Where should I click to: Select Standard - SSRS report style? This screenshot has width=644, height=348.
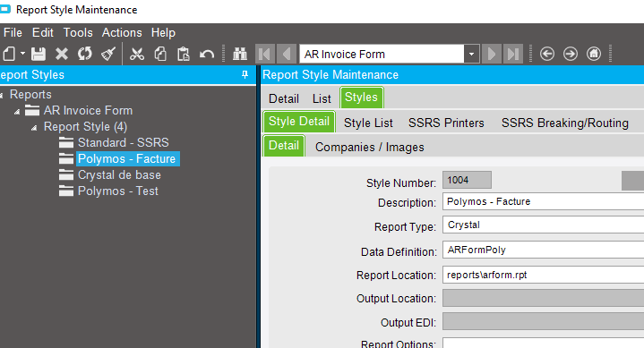click(124, 142)
